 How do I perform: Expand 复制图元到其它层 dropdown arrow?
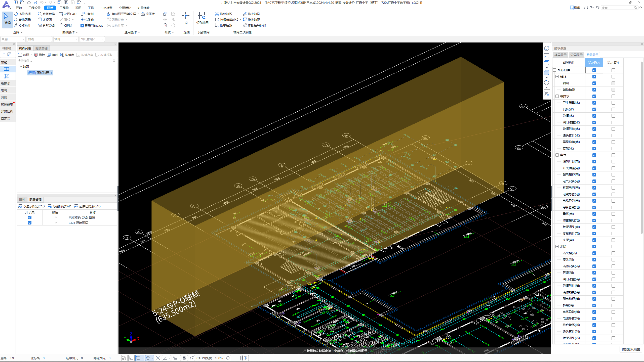click(x=138, y=14)
